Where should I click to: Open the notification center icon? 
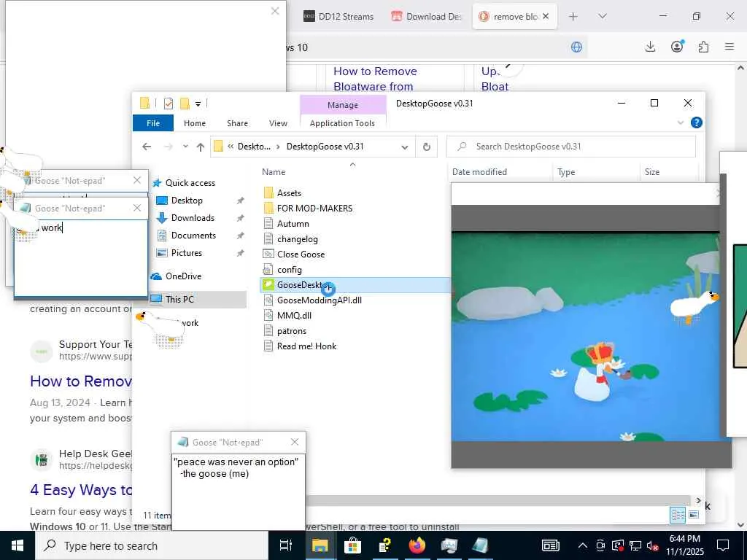[723, 545]
